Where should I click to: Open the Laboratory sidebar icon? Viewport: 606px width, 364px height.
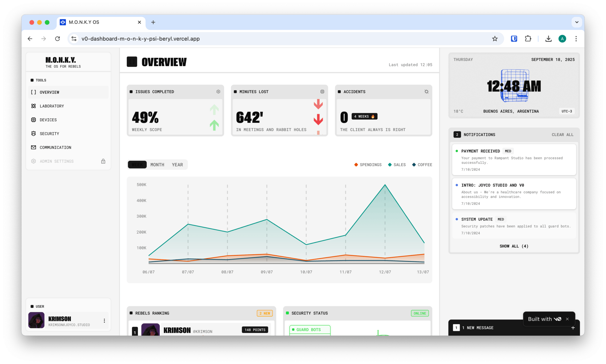tap(33, 106)
